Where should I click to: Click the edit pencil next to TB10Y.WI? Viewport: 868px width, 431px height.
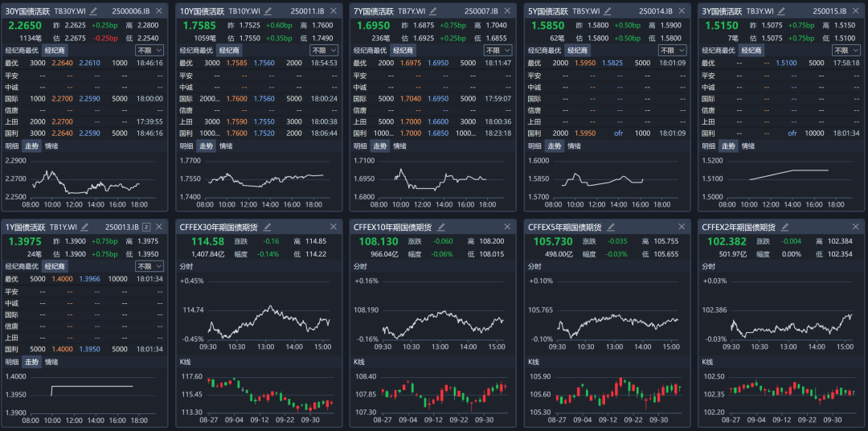click(268, 11)
